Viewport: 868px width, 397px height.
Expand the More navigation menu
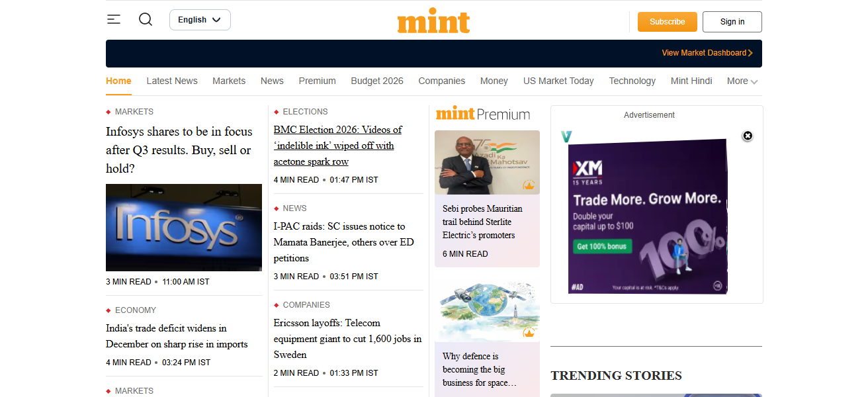point(742,81)
